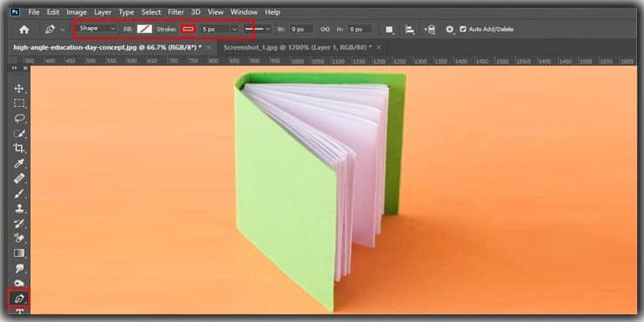Select the Crop tool
The height and width of the screenshot is (322, 644).
coord(19,148)
